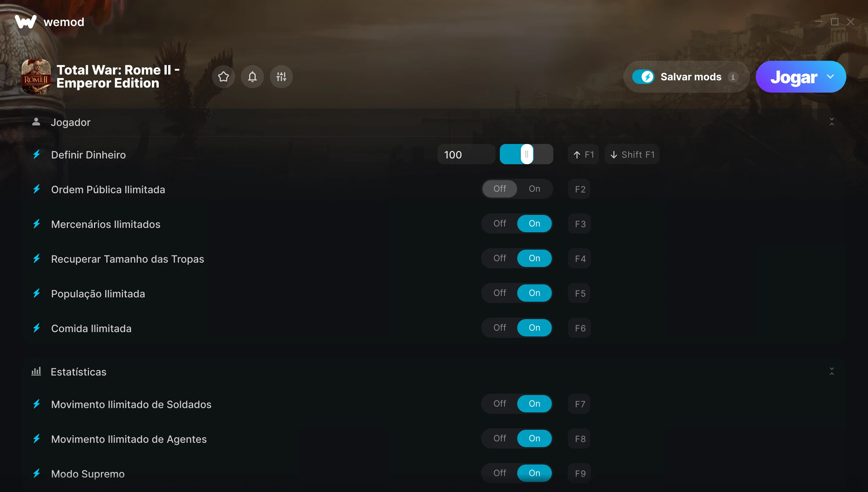This screenshot has height=492, width=868.
Task: Click the Definir Dinheiro slider handle
Action: click(x=527, y=154)
